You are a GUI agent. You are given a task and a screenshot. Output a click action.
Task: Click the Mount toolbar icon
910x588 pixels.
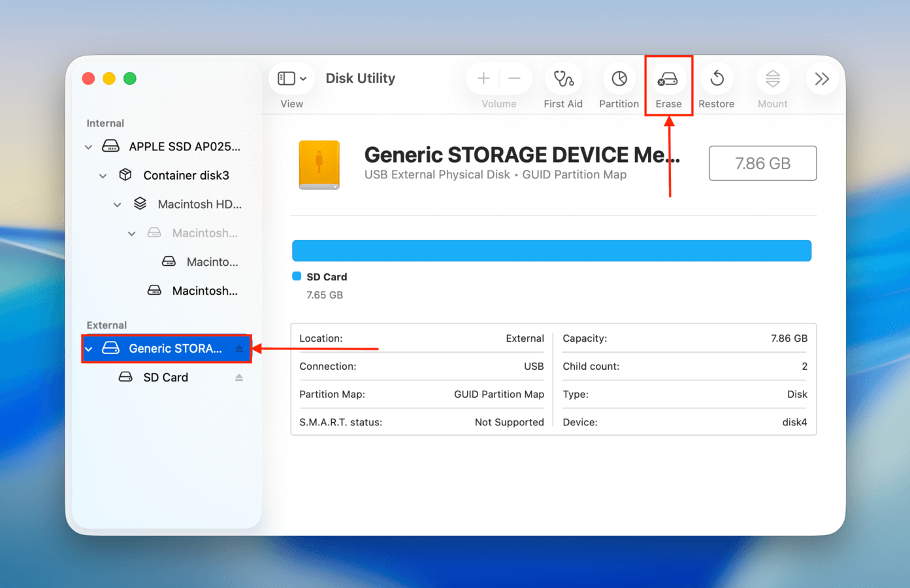tap(772, 80)
